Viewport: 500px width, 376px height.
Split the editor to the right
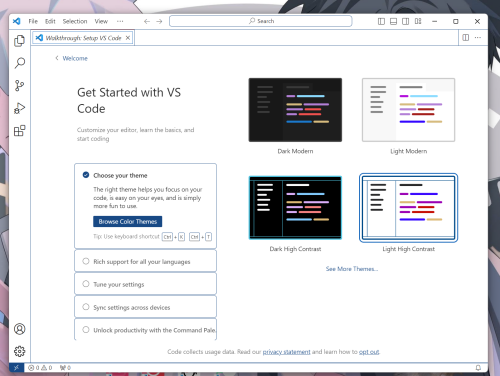tap(466, 37)
